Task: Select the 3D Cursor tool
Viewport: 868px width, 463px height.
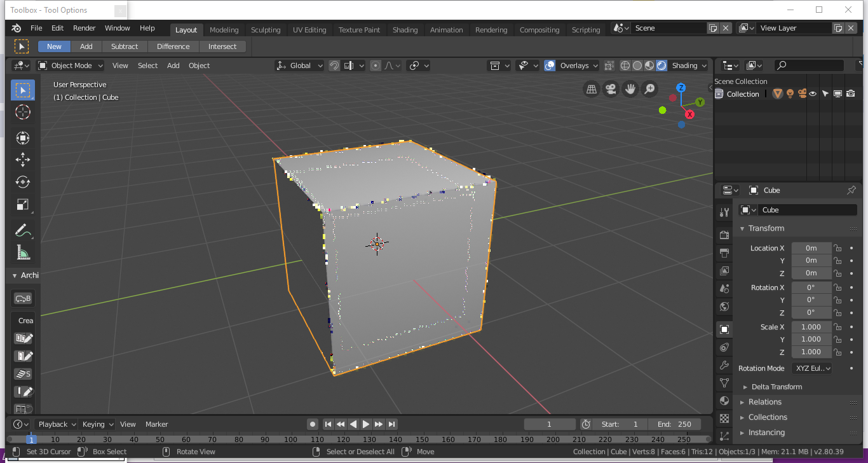Action: coord(23,113)
